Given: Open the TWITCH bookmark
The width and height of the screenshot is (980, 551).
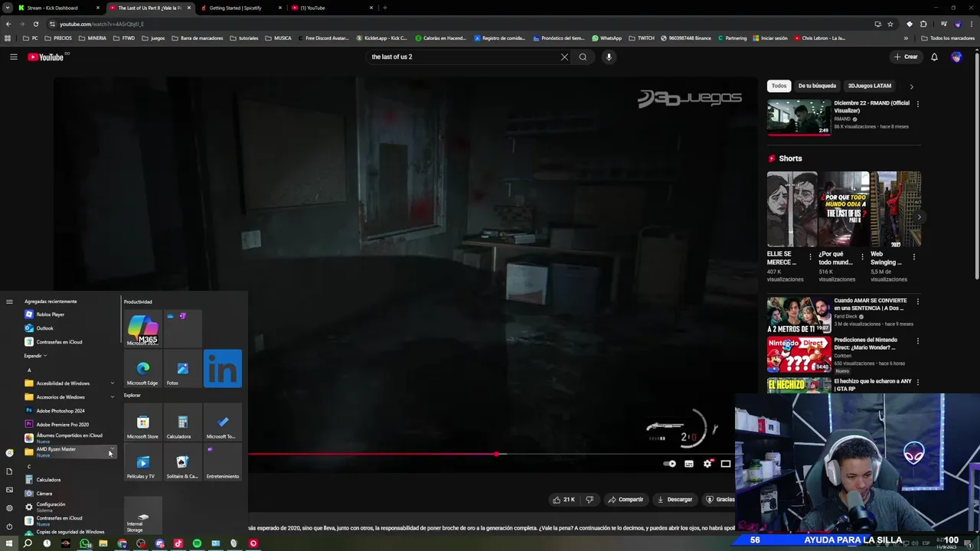Looking at the screenshot, I should tap(642, 38).
